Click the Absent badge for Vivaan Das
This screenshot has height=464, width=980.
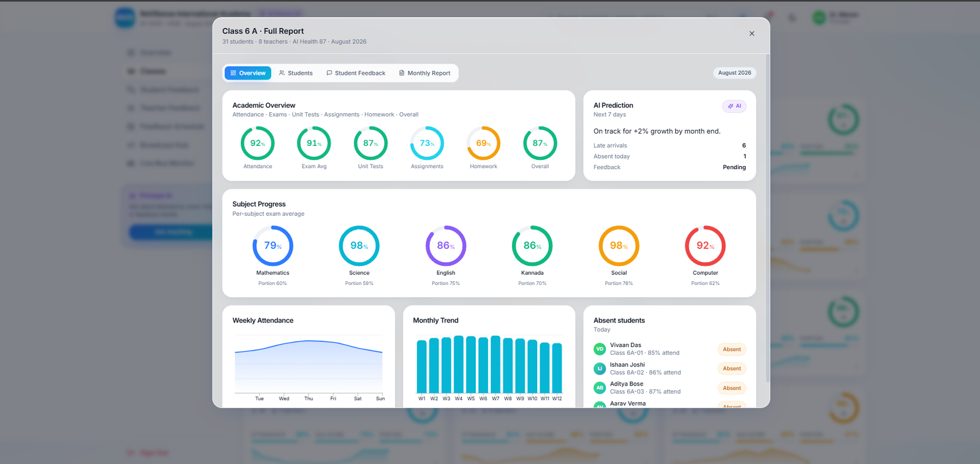point(732,349)
